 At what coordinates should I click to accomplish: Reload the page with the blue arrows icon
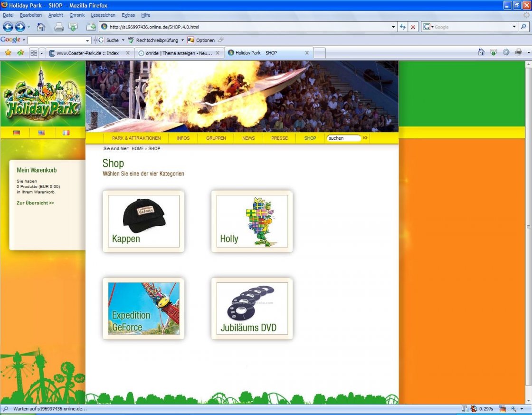coord(403,27)
